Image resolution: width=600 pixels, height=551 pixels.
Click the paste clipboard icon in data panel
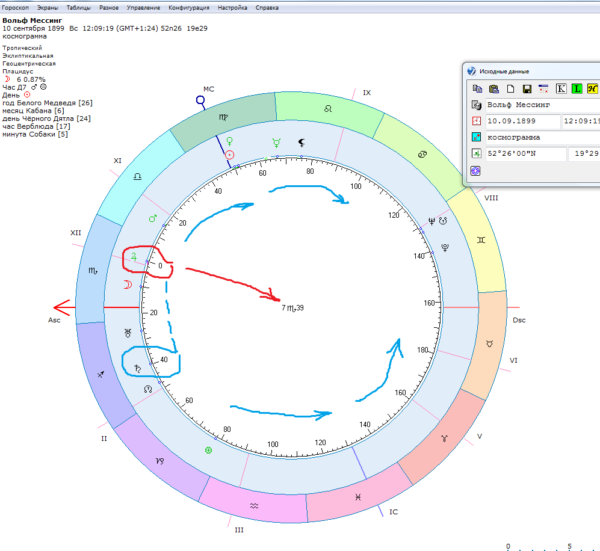point(492,88)
